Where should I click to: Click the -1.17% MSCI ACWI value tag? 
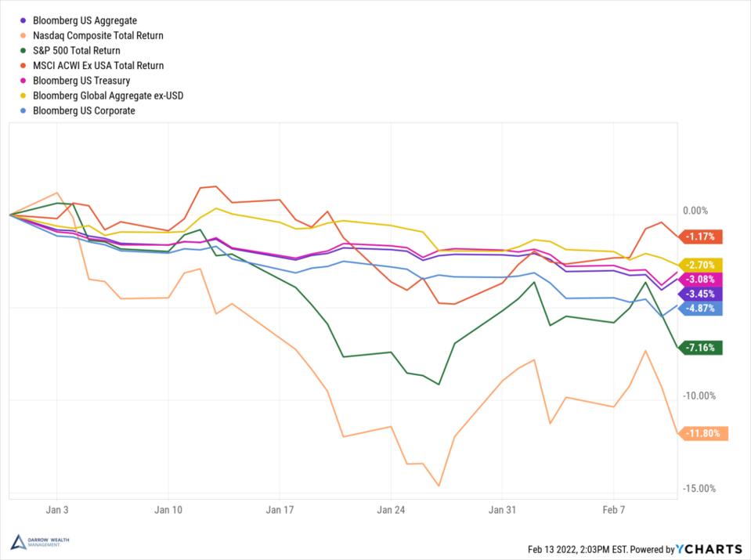700,236
